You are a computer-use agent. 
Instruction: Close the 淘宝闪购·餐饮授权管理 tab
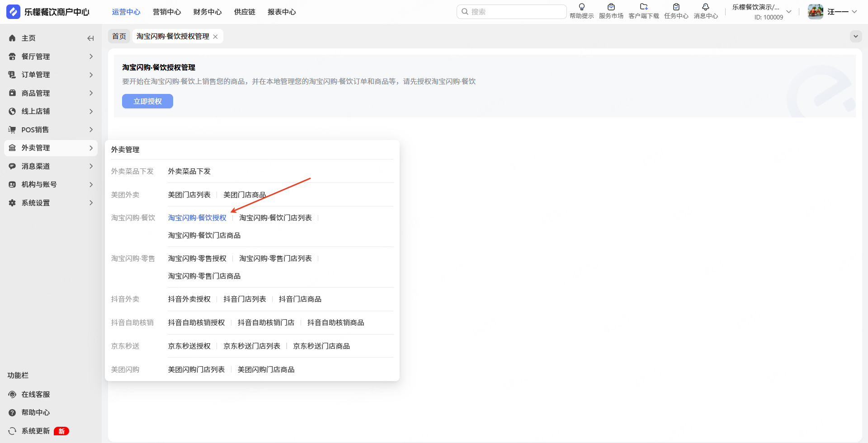click(215, 37)
